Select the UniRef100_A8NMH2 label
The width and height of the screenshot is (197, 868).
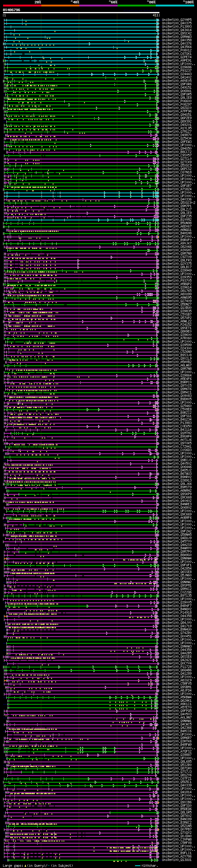click(x=176, y=491)
